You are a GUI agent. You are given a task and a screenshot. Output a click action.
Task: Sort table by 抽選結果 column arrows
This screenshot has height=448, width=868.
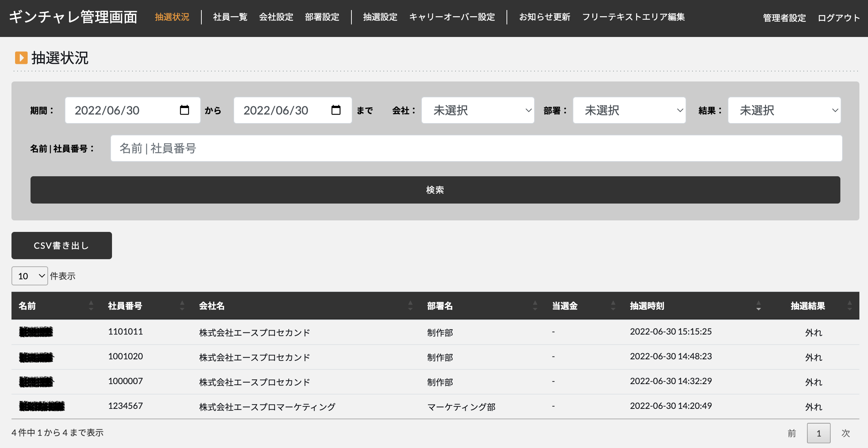(849, 305)
